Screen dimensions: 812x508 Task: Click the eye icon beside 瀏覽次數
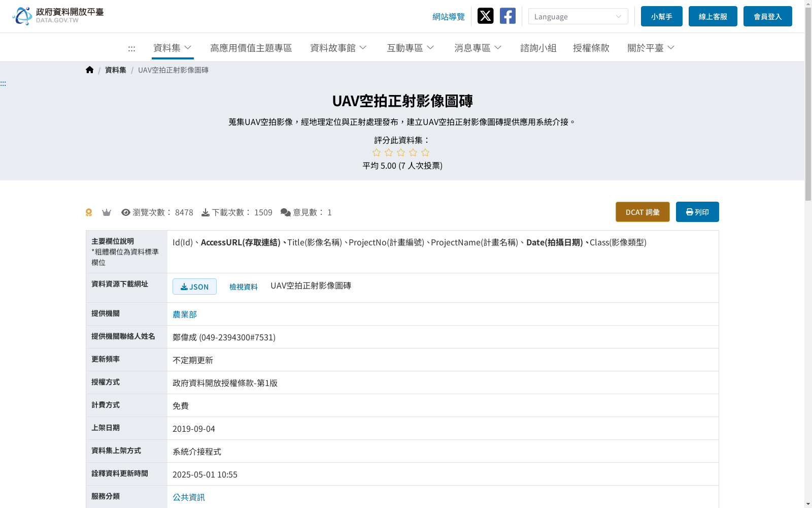(x=126, y=212)
